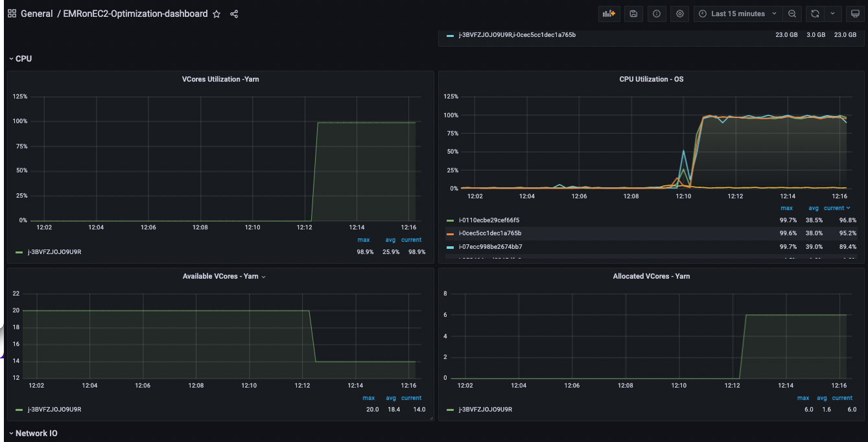This screenshot has height=442, width=868.
Task: Sort CPU Utilization legend by avg column
Action: [814, 208]
